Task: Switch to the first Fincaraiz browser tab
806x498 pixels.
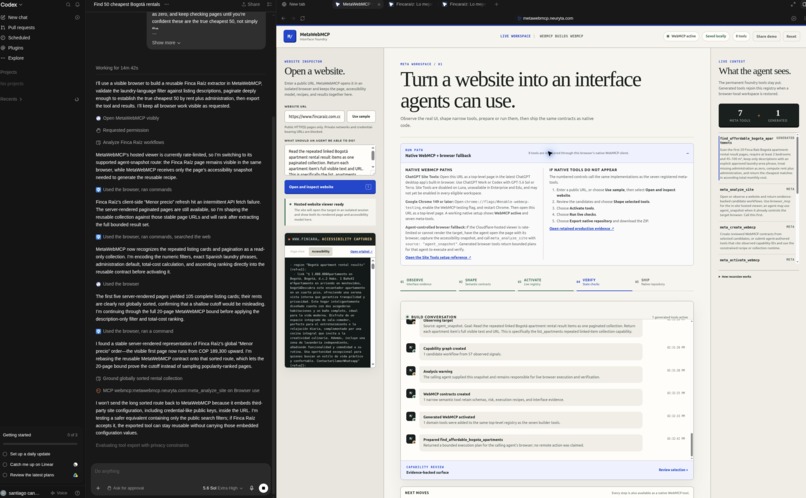Action: coord(410,4)
